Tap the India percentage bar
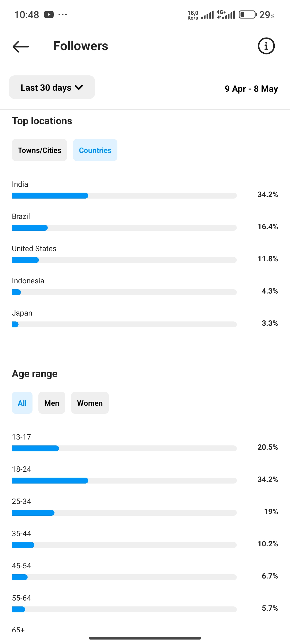 coord(124,196)
